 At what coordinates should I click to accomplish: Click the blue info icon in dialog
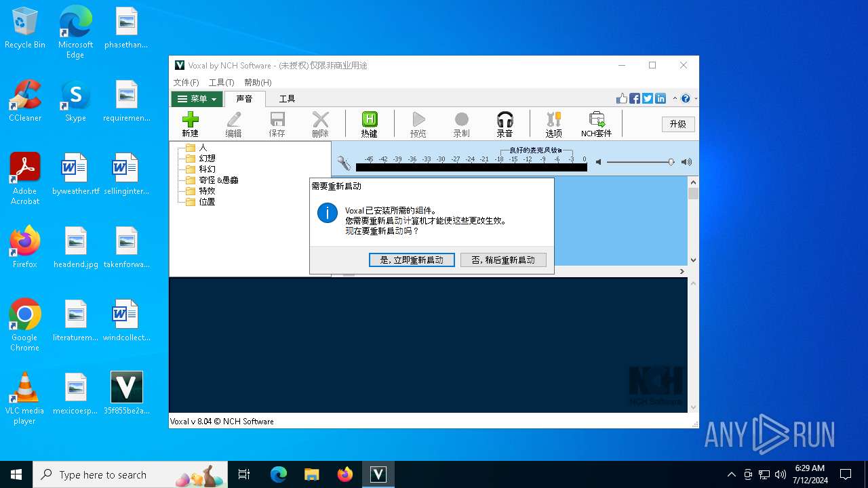tap(328, 213)
